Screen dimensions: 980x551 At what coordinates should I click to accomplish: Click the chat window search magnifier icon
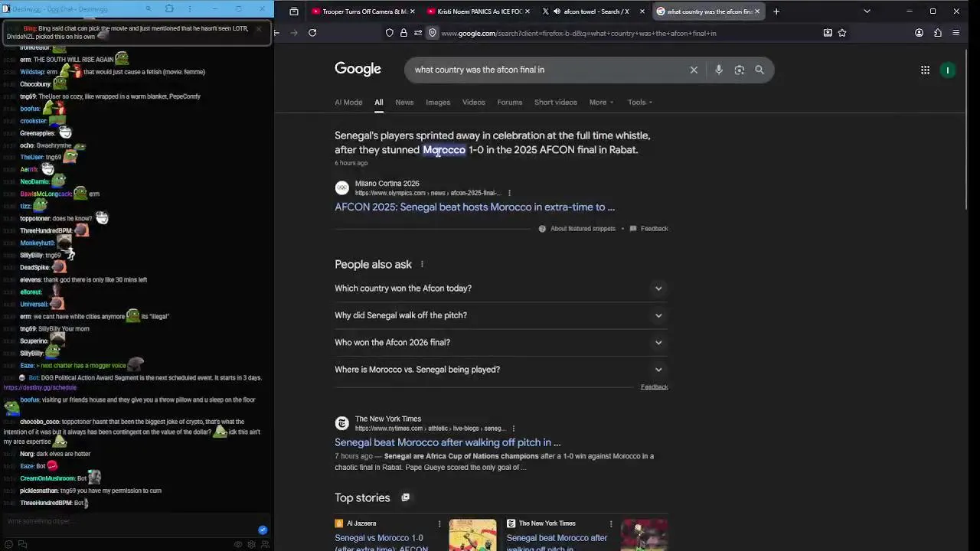[148, 8]
